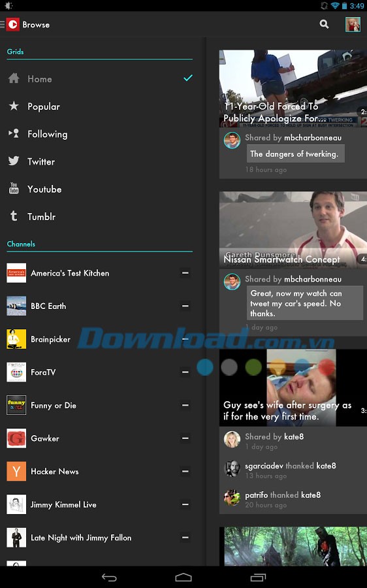
Task: Click the 3:49 clock in status bar
Action: pyautogui.click(x=357, y=6)
